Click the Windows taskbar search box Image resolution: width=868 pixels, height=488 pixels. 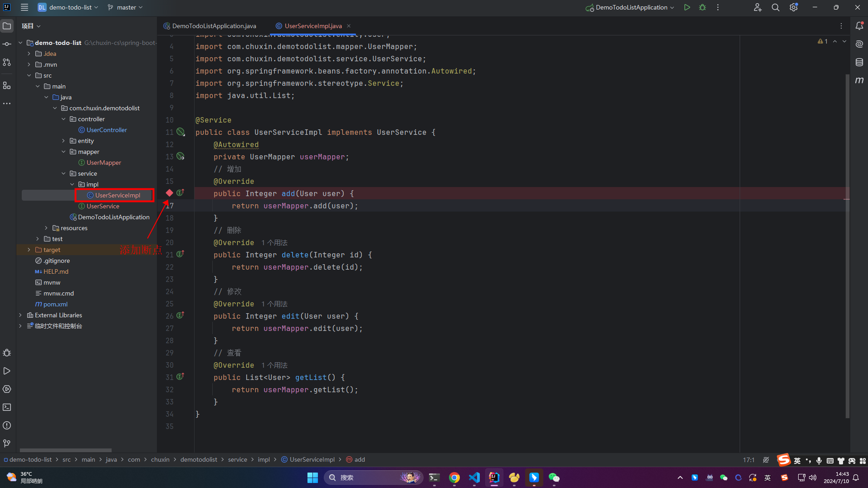(x=374, y=478)
